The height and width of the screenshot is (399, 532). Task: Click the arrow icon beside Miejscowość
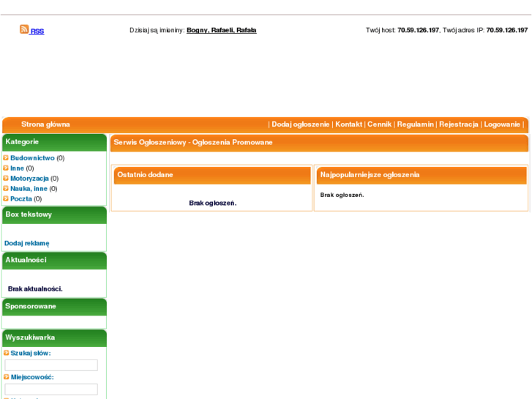pyautogui.click(x=6, y=376)
